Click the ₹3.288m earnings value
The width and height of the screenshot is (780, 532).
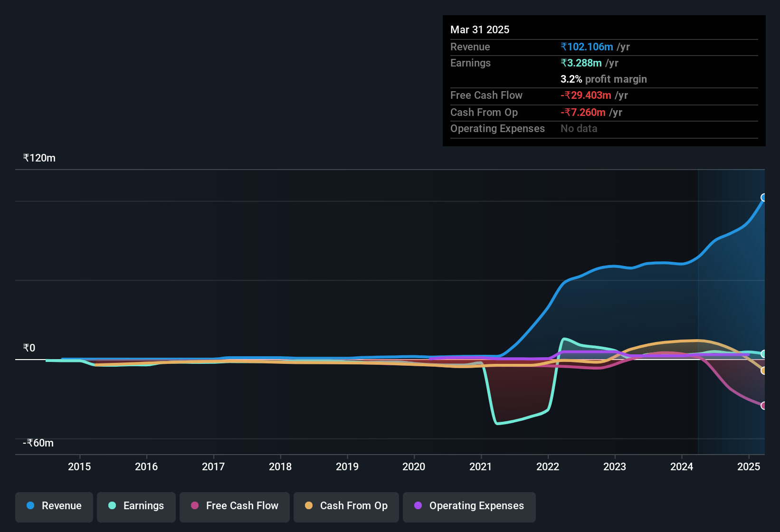[581, 63]
